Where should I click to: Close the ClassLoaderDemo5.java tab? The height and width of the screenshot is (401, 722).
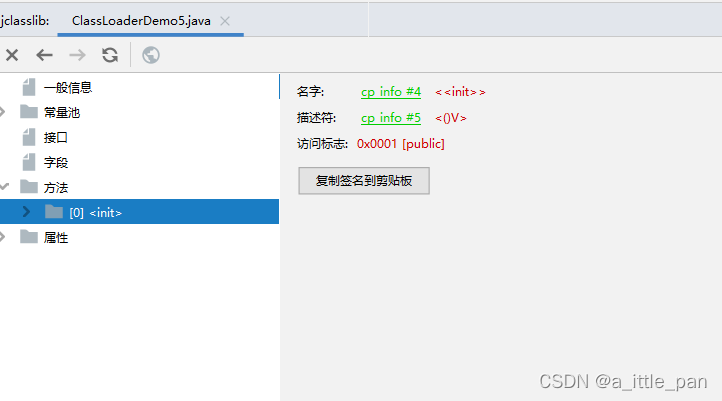(225, 21)
